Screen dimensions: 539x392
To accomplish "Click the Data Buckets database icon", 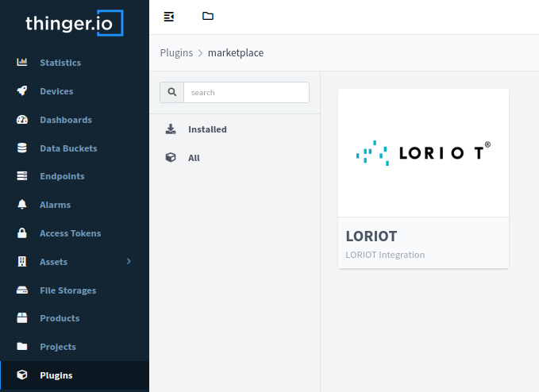I will [22, 148].
